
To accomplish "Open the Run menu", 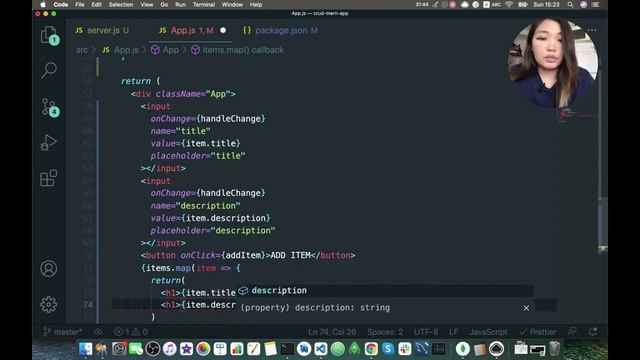I will [x=180, y=4].
